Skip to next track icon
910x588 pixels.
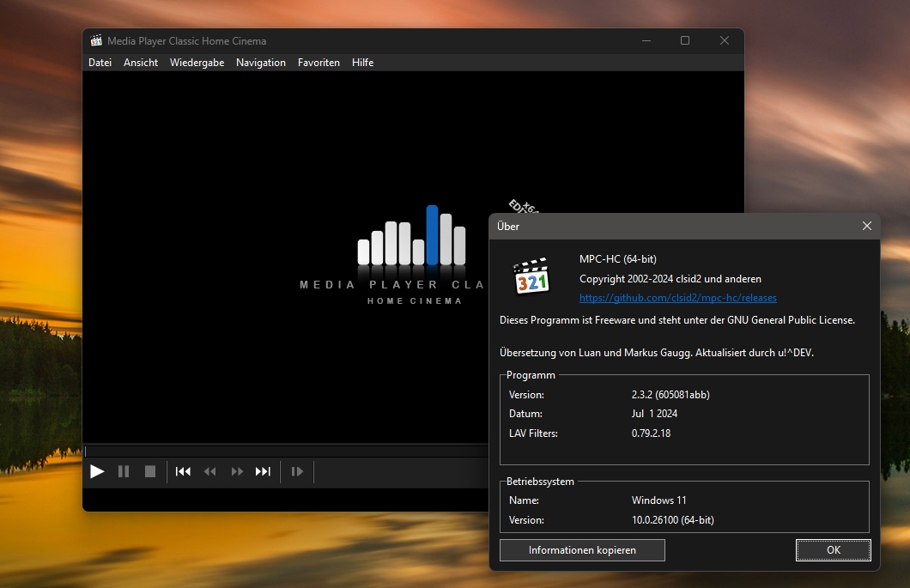[x=263, y=471]
